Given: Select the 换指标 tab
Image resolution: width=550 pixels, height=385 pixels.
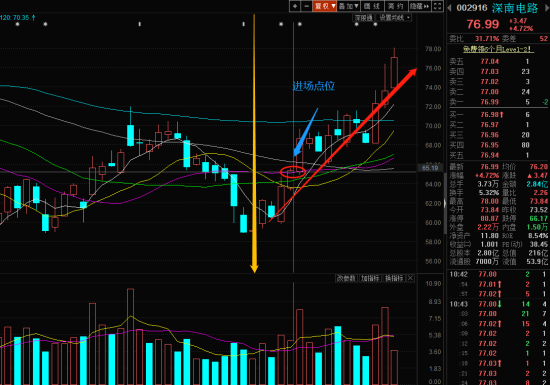Looking at the screenshot, I should 394,278.
